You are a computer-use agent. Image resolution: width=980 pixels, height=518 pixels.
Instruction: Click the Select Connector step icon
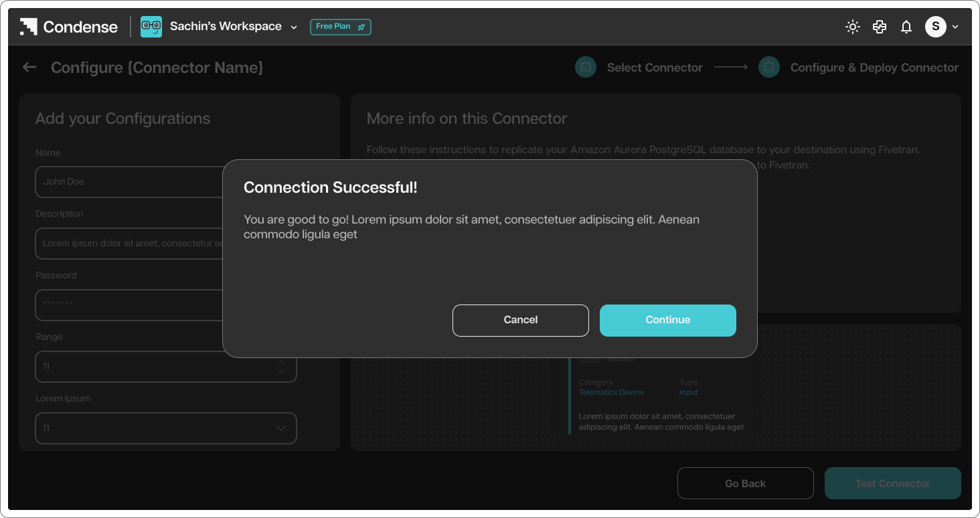(586, 67)
